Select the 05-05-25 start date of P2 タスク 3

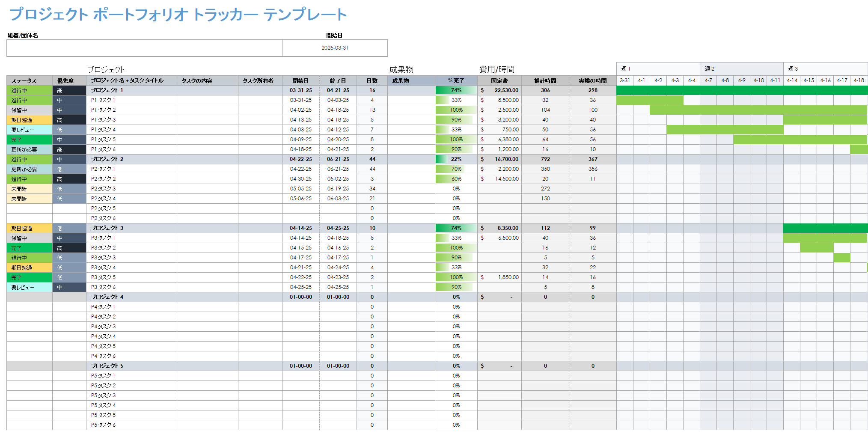(301, 189)
